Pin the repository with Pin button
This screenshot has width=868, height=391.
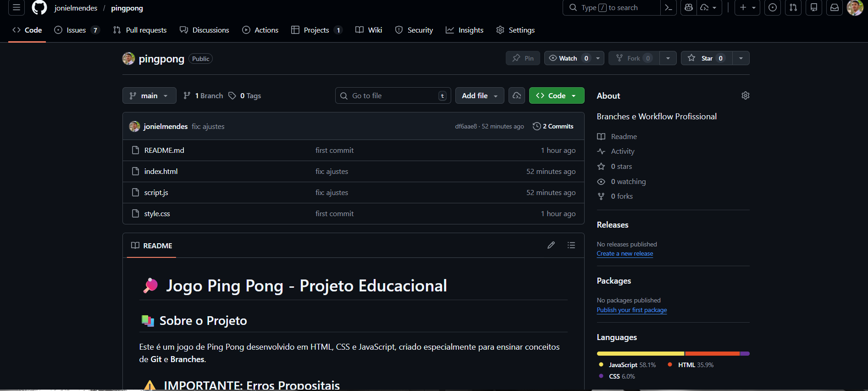tap(523, 58)
